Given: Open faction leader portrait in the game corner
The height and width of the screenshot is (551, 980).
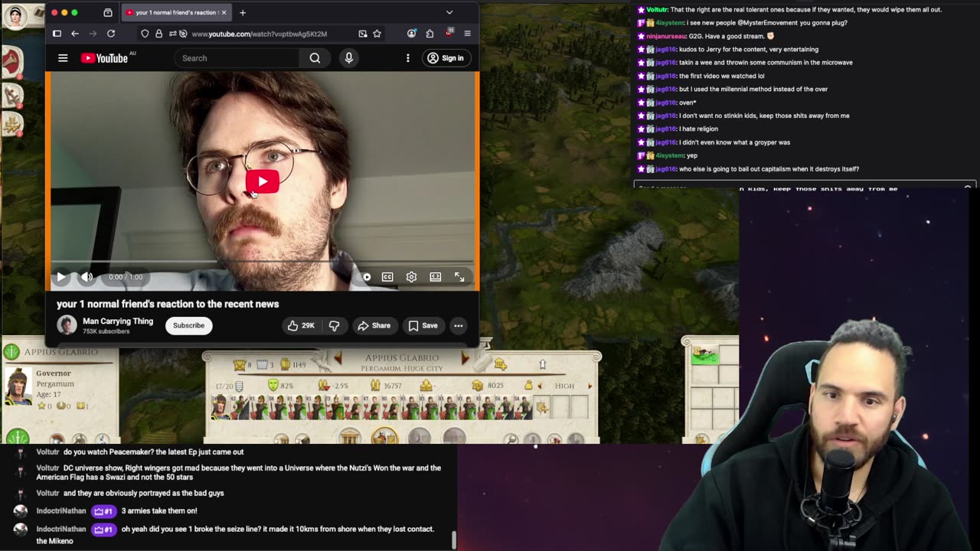Looking at the screenshot, I should (15, 16).
